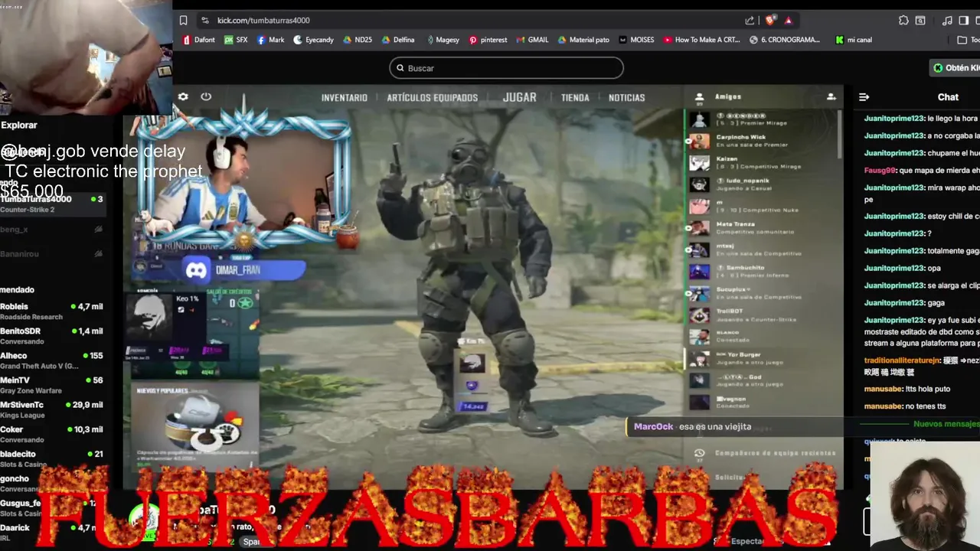Click the Brave Shields lion icon
Image resolution: width=980 pixels, height=551 pixels.
[x=770, y=21]
